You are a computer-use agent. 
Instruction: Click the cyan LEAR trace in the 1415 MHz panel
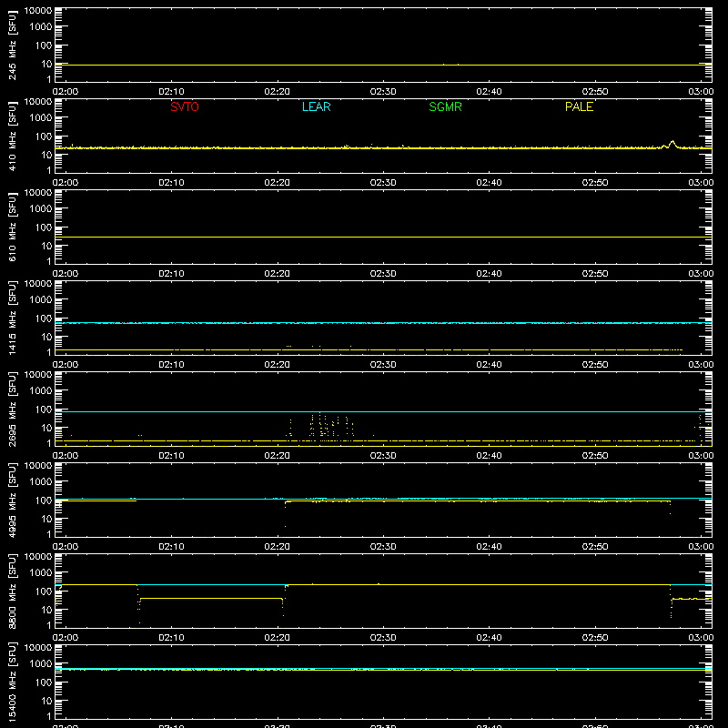click(383, 323)
